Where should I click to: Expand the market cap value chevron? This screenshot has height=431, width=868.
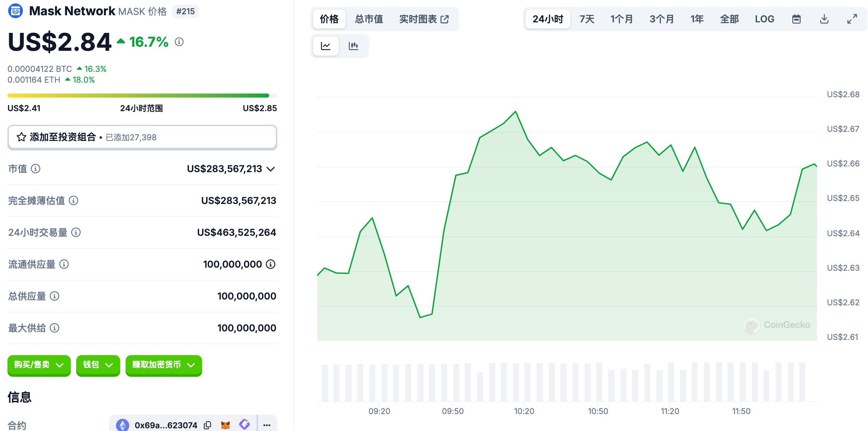pyautogui.click(x=270, y=169)
